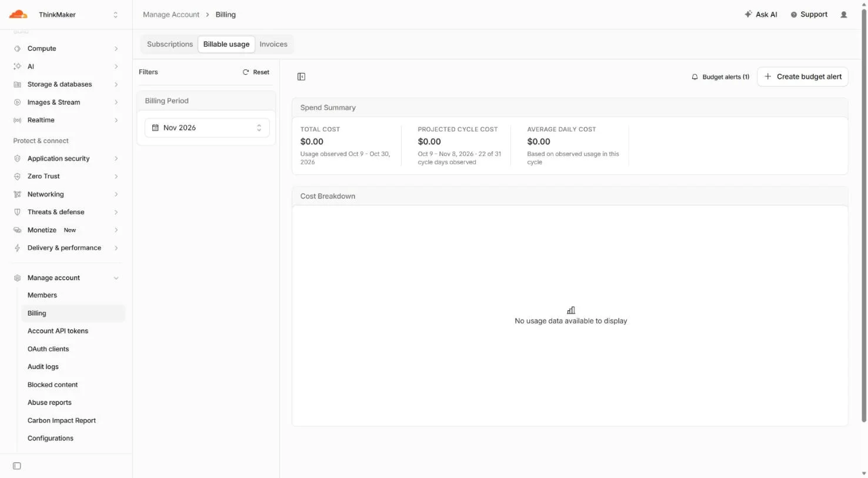Open the Audit logs page
Screen dimensions: 868x478
tap(43, 367)
